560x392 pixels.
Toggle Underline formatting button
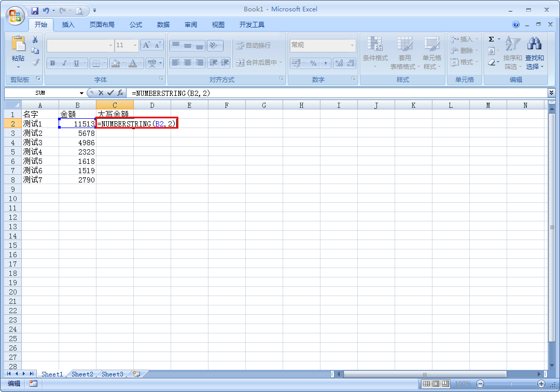pos(76,63)
